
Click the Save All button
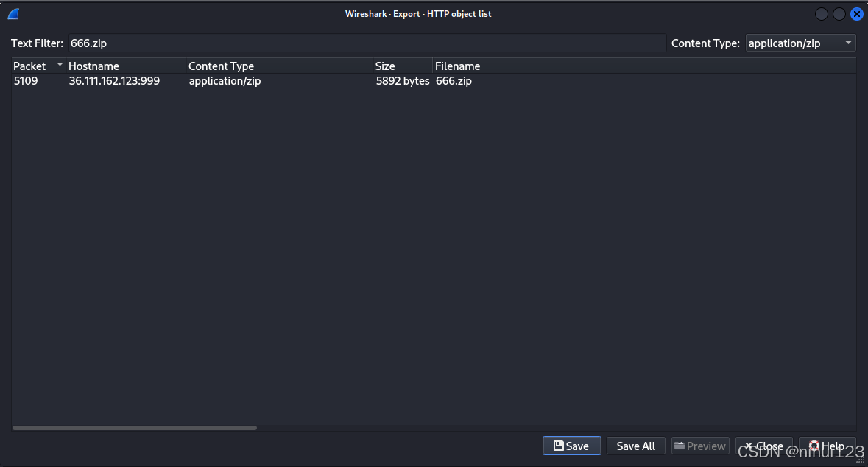tap(636, 446)
